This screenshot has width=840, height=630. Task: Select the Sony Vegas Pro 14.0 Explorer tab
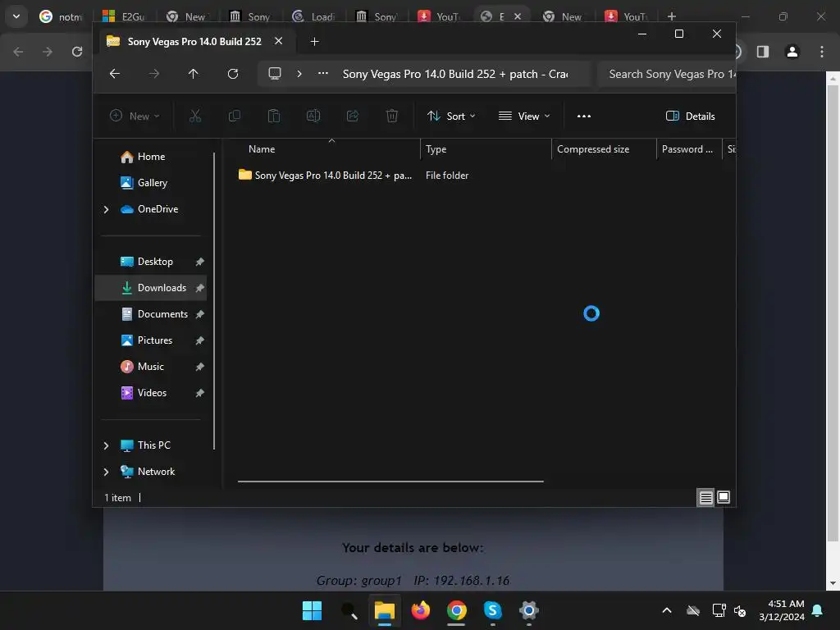194,41
